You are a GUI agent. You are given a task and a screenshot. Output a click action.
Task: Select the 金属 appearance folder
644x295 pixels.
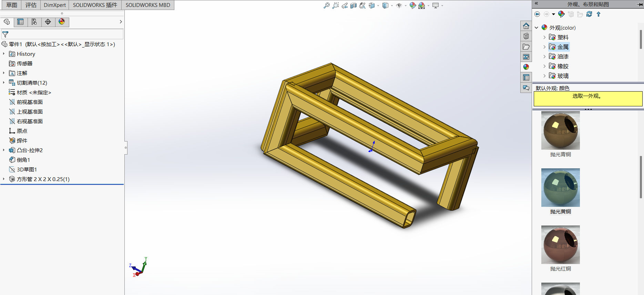559,47
